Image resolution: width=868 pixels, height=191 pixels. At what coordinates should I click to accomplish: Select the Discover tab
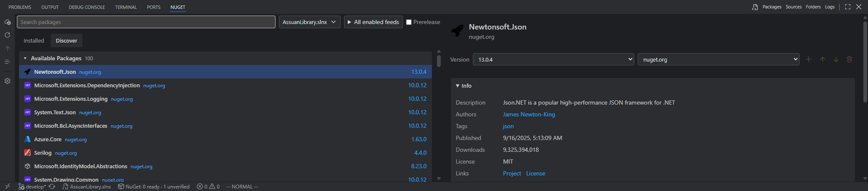coord(66,40)
